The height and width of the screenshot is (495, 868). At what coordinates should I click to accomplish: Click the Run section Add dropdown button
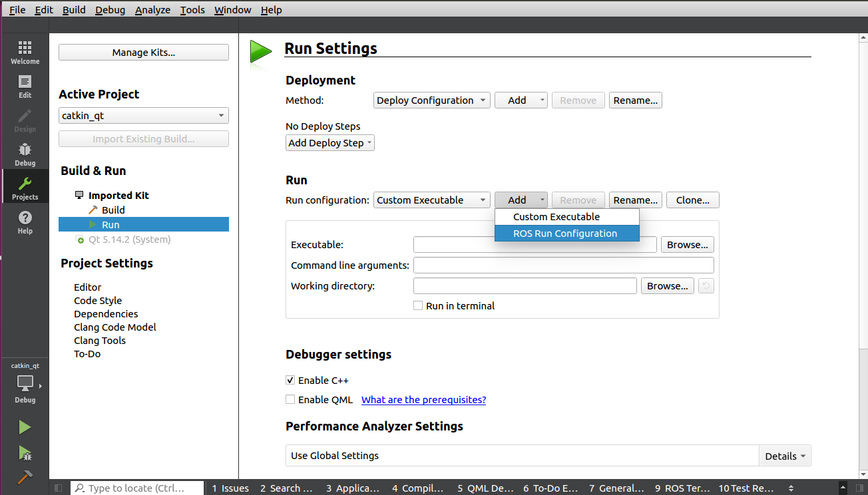point(521,200)
